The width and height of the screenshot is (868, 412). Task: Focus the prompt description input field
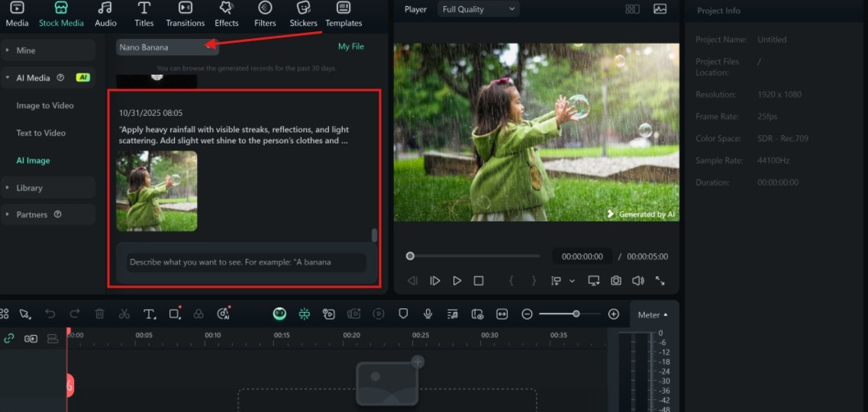point(247,262)
